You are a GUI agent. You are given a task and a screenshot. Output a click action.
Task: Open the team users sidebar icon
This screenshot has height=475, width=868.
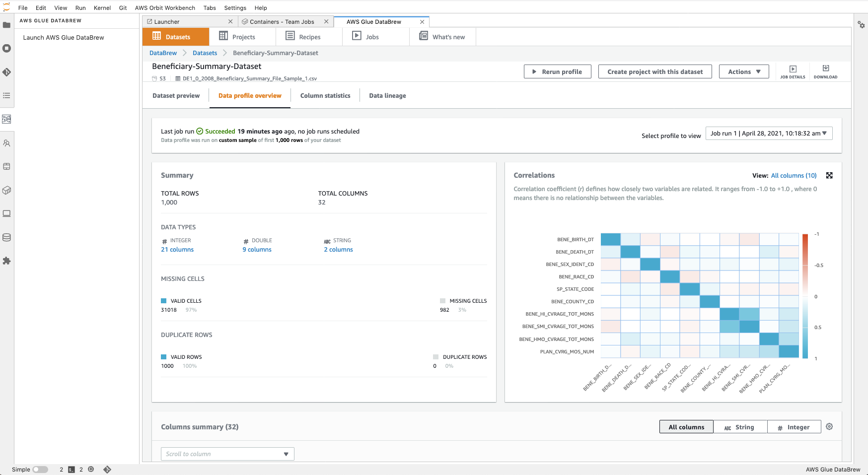(x=7, y=143)
